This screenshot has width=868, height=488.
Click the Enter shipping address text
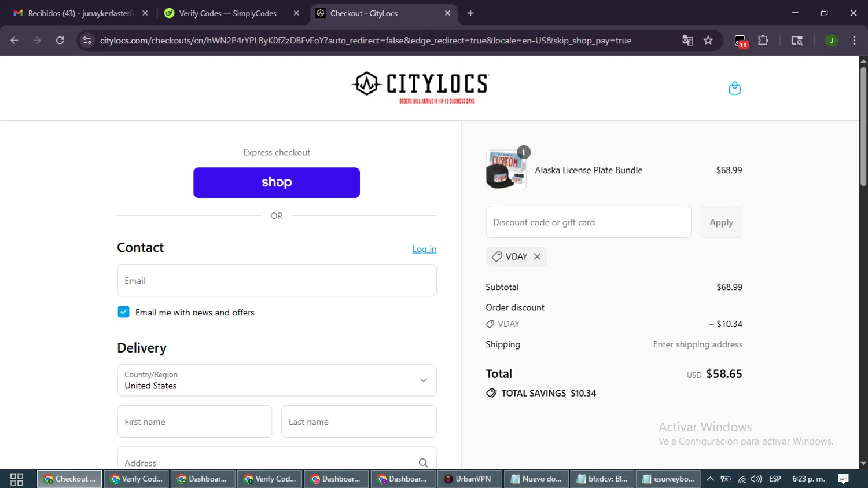pos(697,344)
